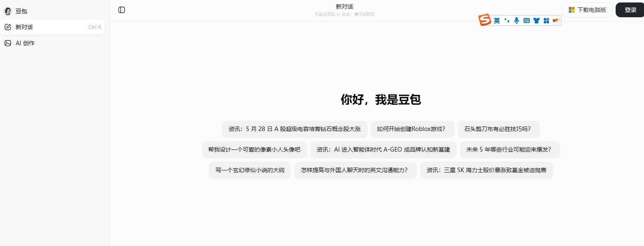644x246 pixels.
Task: Click the 豆包 name in sidebar
Action: 21,11
